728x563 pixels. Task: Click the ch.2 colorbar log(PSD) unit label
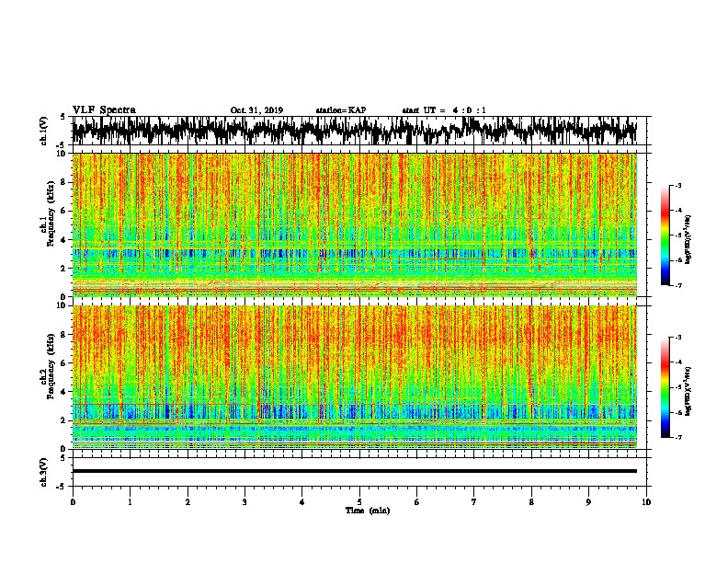point(688,391)
